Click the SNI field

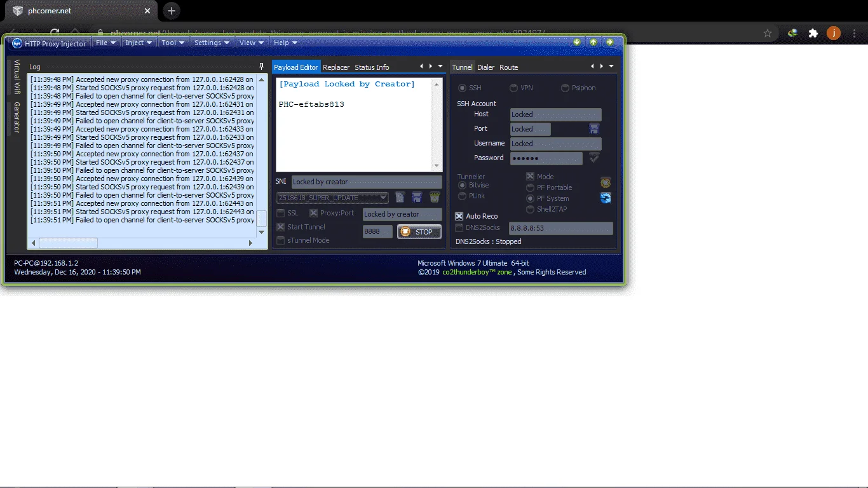tap(367, 182)
